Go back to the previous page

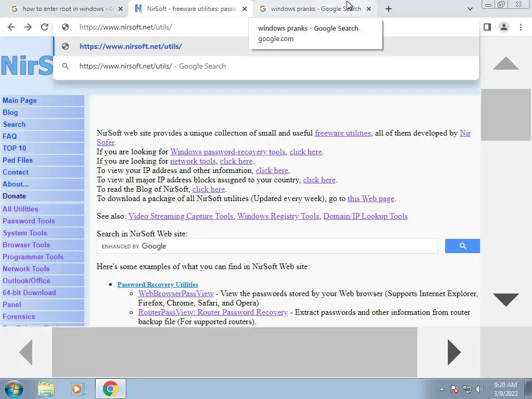pyautogui.click(x=11, y=27)
